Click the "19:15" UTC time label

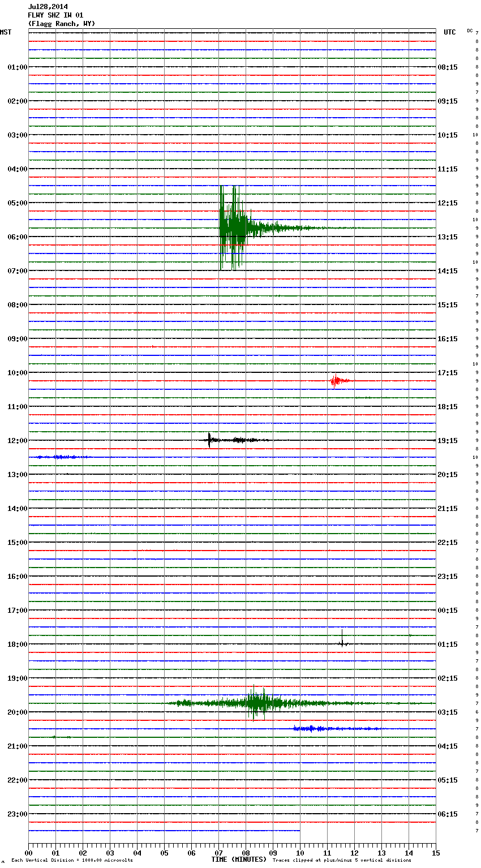tap(448, 441)
